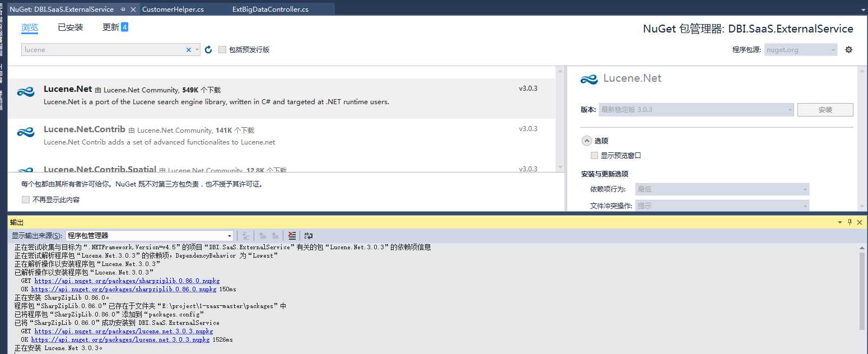This screenshot has width=868, height=354.
Task: Open Output panel window position menu
Action: click(839, 222)
